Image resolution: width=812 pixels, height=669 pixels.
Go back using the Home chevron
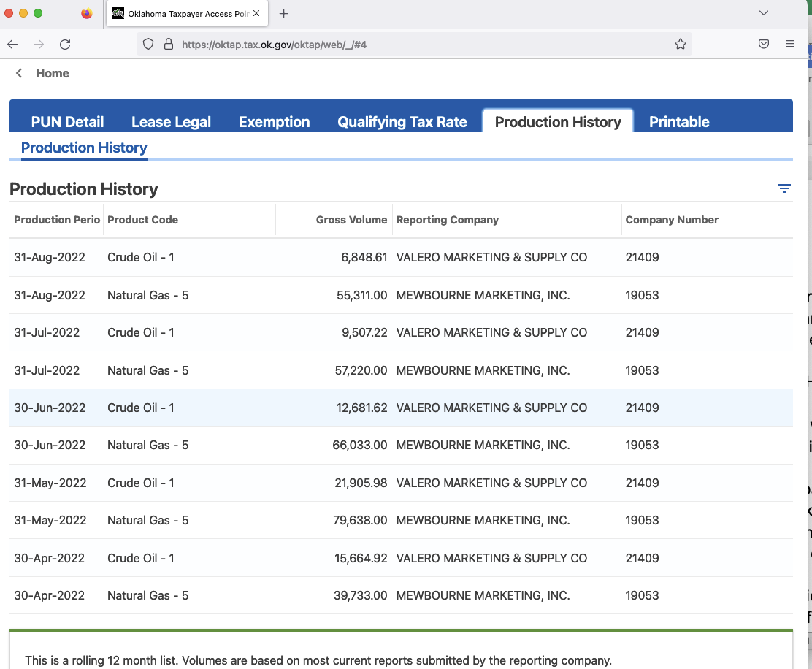tap(19, 73)
